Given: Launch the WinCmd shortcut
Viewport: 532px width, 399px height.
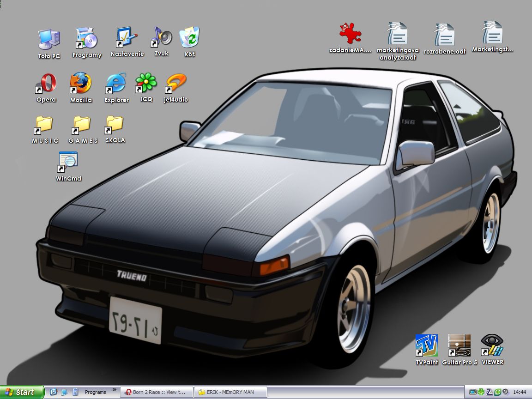Looking at the screenshot, I should coord(68,166).
